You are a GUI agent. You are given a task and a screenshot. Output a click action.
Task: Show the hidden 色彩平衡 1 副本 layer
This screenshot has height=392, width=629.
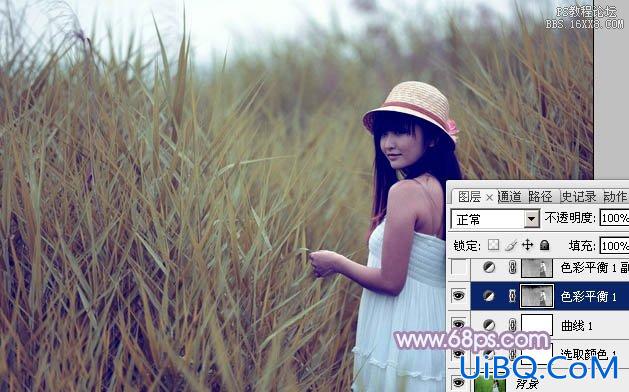[x=459, y=268]
